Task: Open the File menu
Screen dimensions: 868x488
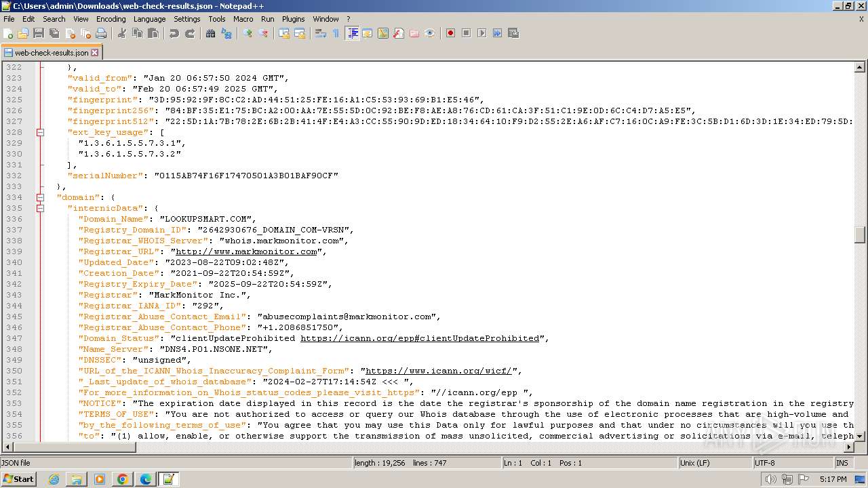Action: point(9,19)
